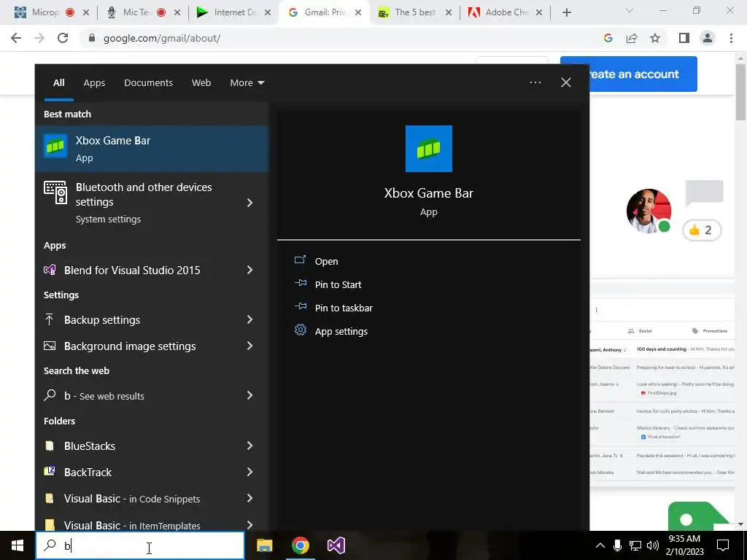Screen dimensions: 747x560
Task: Switch to The 5 best tab
Action: [x=414, y=12]
